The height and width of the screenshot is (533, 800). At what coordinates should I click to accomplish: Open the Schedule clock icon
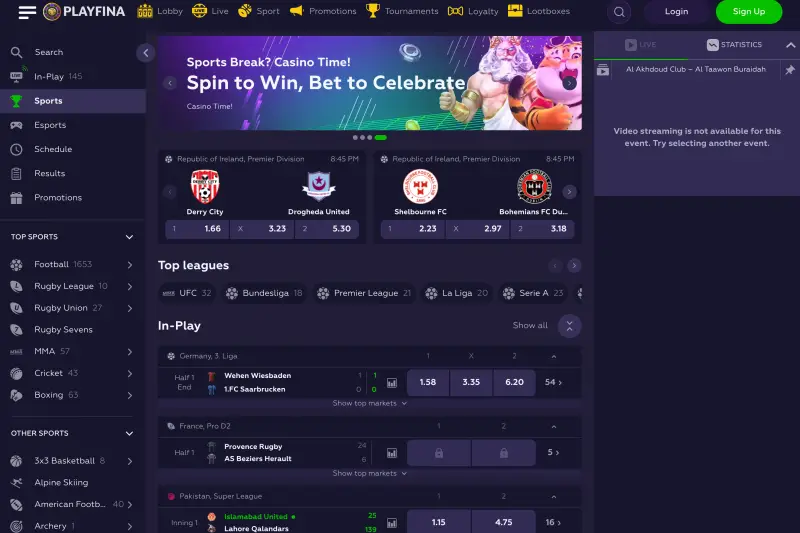pos(16,149)
